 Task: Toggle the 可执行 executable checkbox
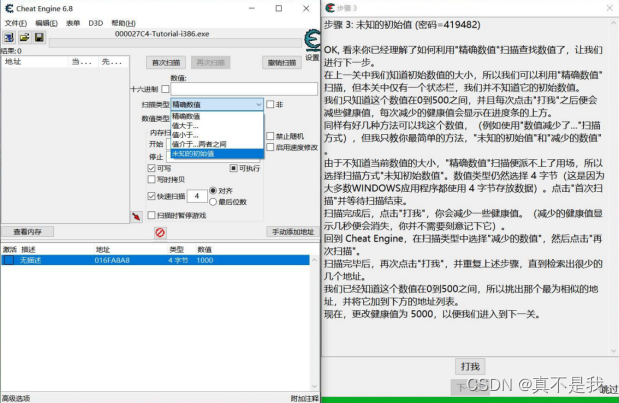tap(233, 169)
